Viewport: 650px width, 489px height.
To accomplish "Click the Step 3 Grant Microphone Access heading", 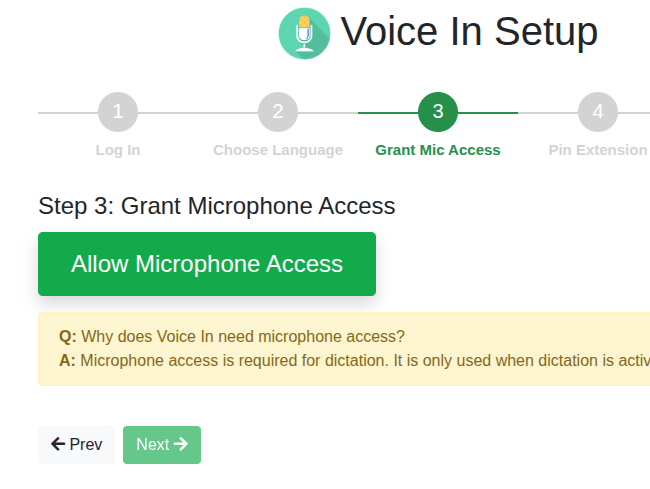I will click(217, 207).
